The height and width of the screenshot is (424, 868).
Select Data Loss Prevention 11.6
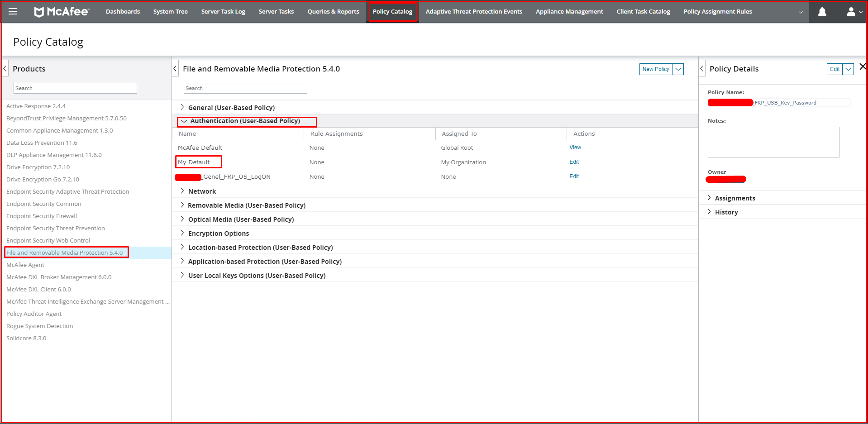coord(42,143)
